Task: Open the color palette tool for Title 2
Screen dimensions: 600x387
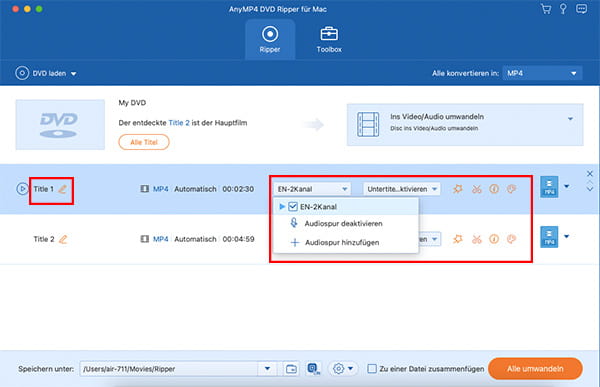Action: click(512, 239)
